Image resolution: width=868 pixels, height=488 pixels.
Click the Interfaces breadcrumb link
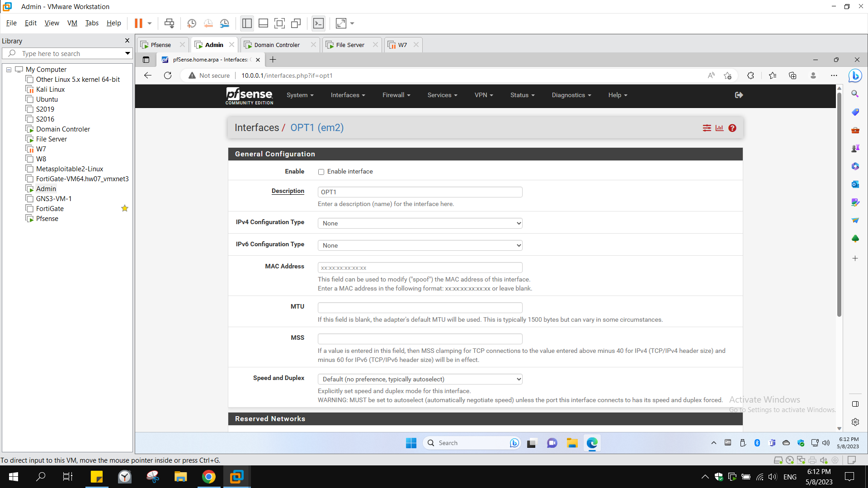257,127
